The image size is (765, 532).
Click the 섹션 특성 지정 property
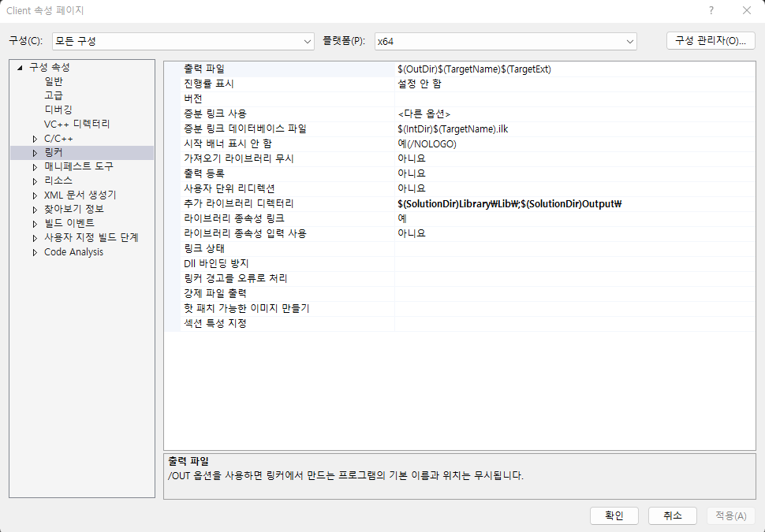point(215,323)
